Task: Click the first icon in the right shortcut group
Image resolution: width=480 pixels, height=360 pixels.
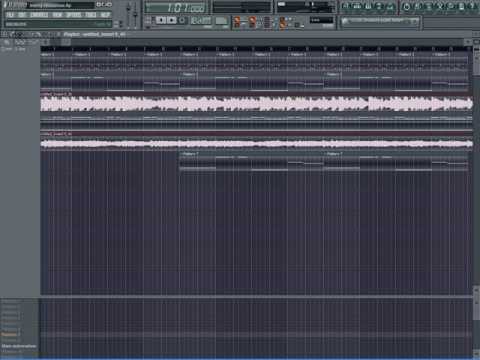Action: coord(406,6)
